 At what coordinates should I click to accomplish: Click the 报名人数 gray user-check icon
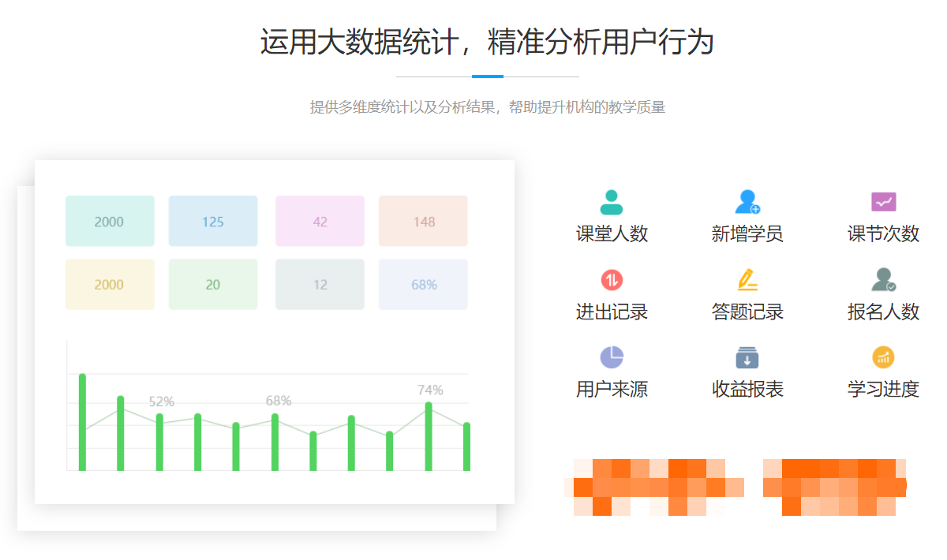[883, 279]
